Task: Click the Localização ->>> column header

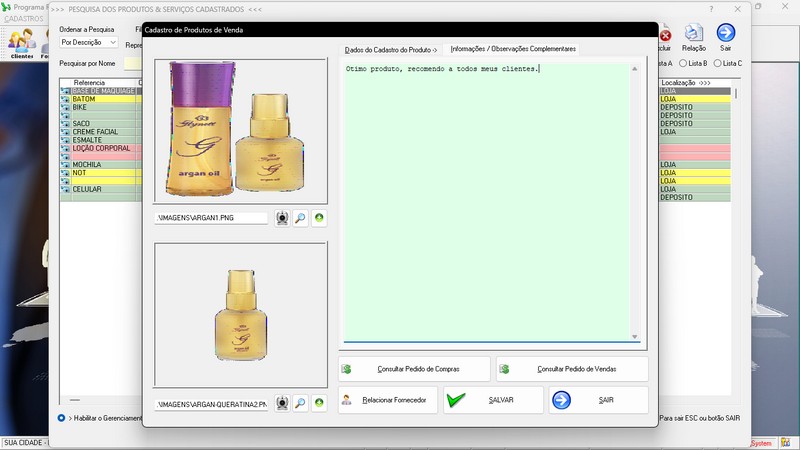Action: 685,83
